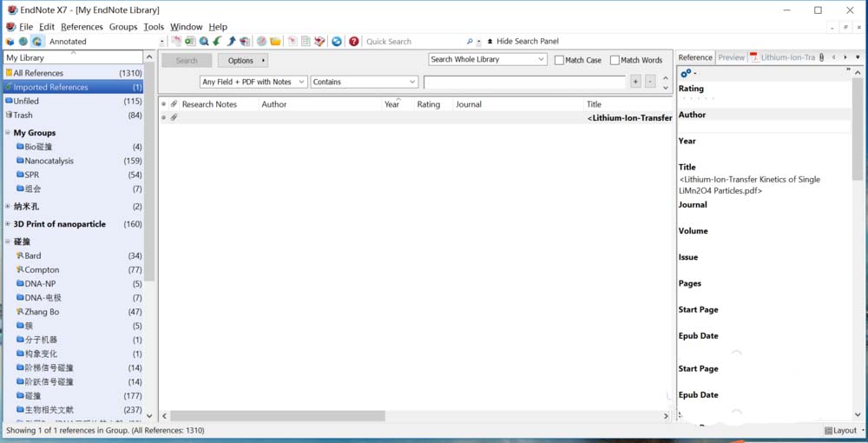
Task: Click the Search button
Action: 187,60
